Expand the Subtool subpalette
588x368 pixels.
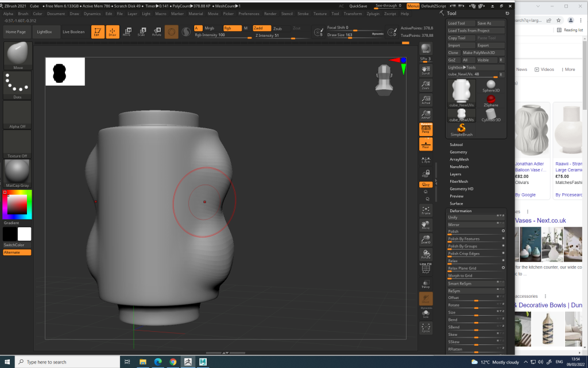[457, 144]
